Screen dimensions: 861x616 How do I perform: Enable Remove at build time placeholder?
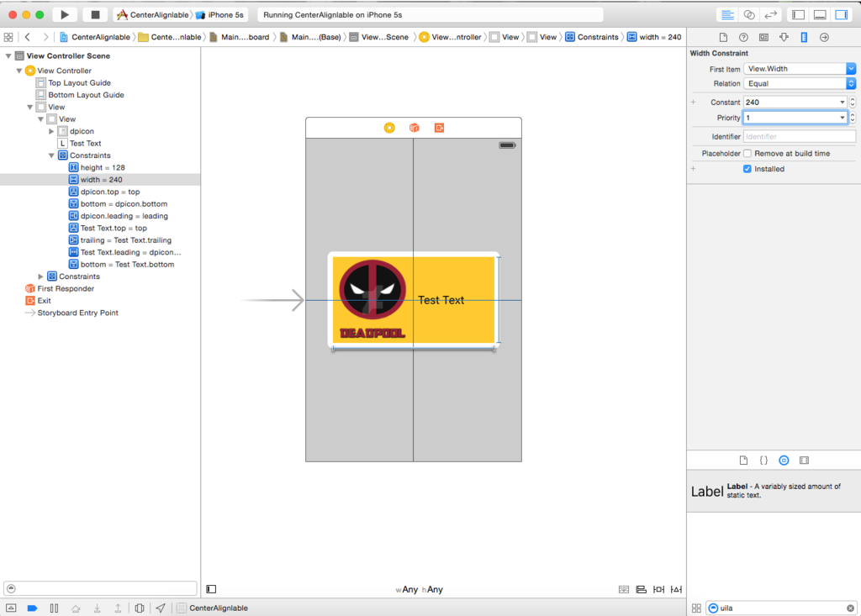pos(747,153)
